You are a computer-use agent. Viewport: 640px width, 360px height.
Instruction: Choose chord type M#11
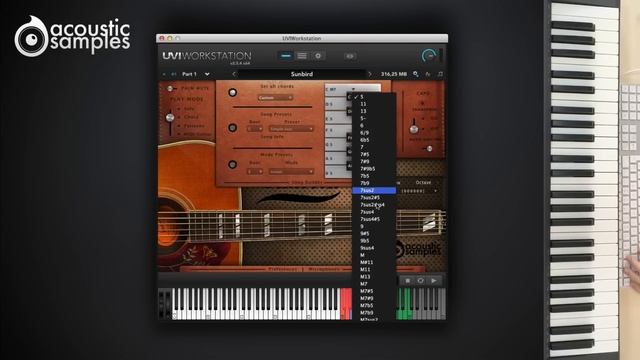(374, 262)
